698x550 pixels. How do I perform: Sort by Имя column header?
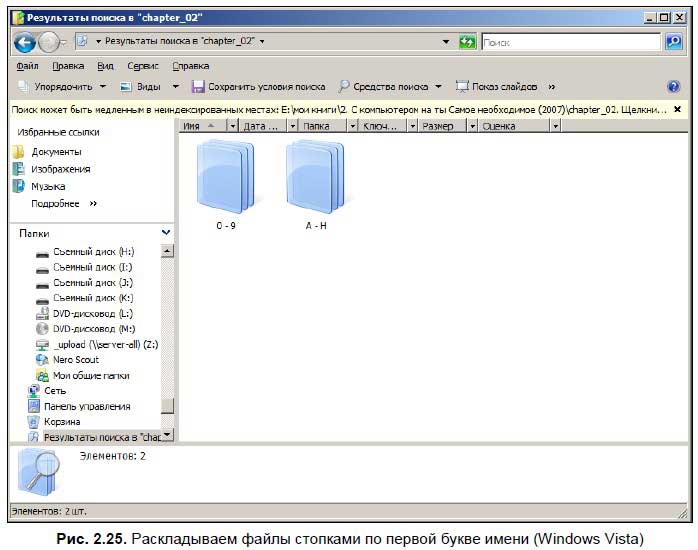click(x=203, y=126)
